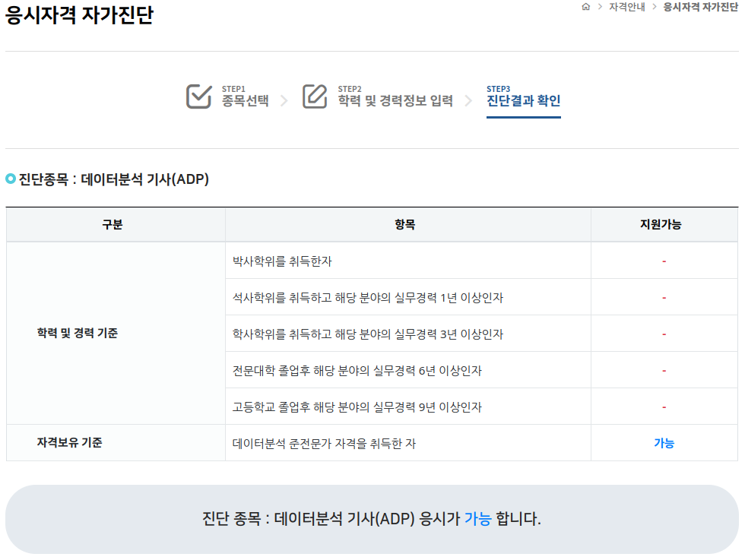Click the STEP3 label text
Viewport: 745px width, 560px height.
pyautogui.click(x=499, y=89)
